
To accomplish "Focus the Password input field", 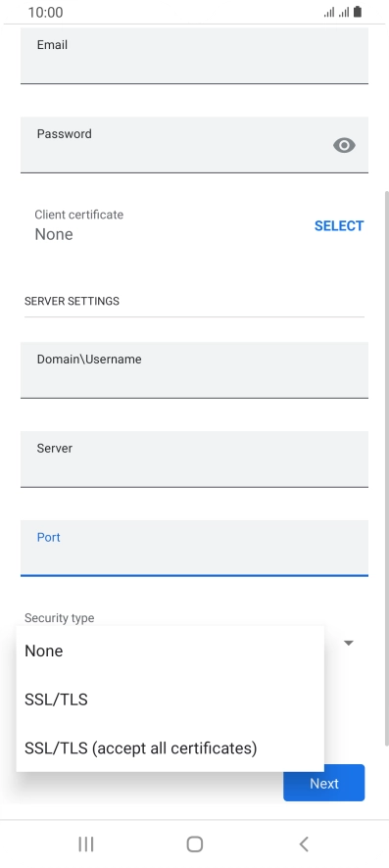I will (x=194, y=144).
